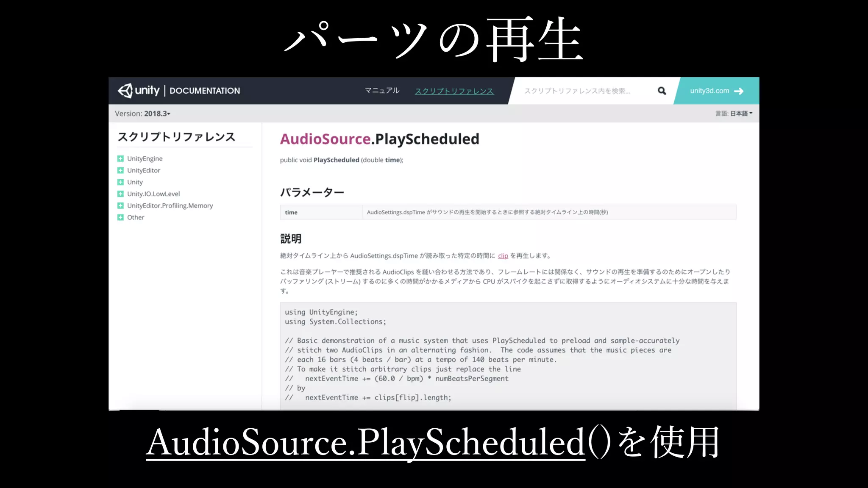The width and height of the screenshot is (868, 488).
Task: Click the DOCUMENTATION header text
Action: click(205, 91)
